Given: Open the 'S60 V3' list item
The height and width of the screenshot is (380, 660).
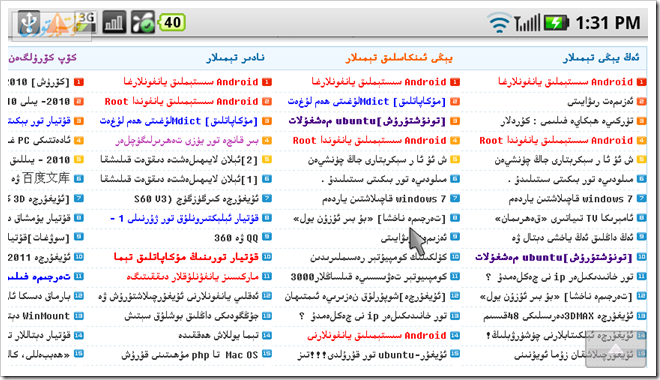Looking at the screenshot, I should coord(196,199).
